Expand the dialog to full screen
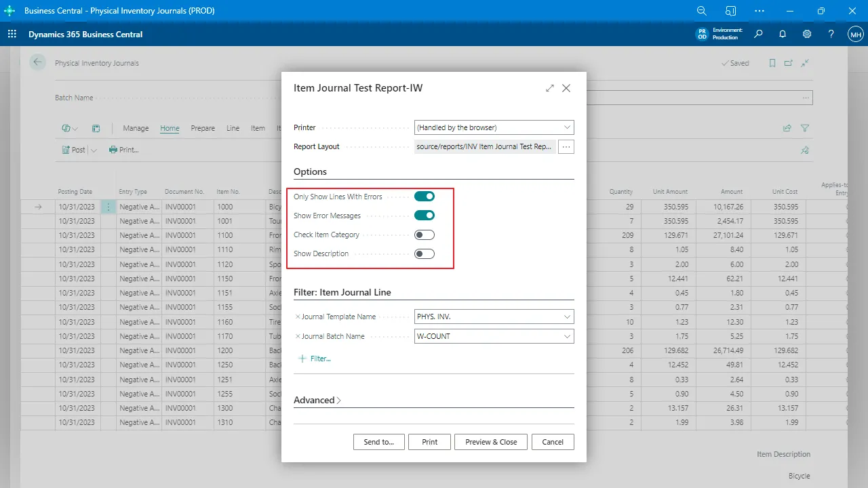This screenshot has height=488, width=868. (x=550, y=88)
